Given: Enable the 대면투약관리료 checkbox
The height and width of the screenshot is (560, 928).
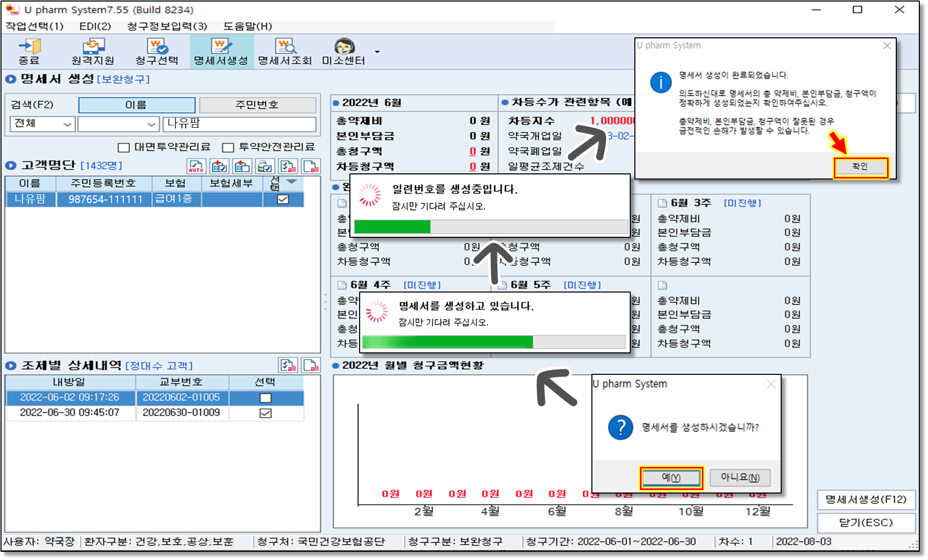Looking at the screenshot, I should click(123, 148).
